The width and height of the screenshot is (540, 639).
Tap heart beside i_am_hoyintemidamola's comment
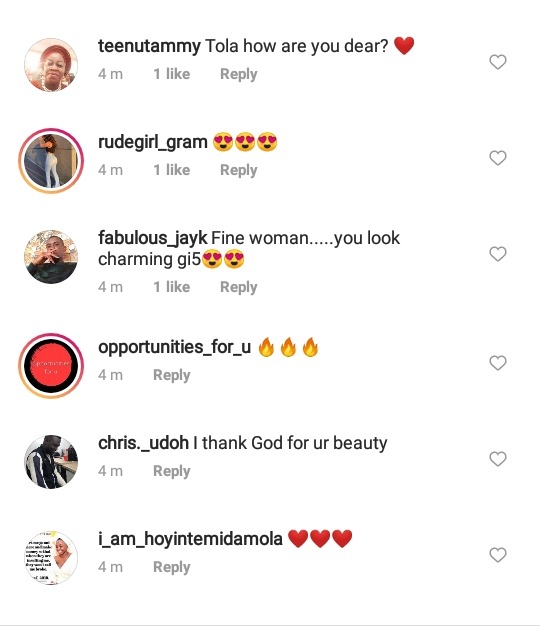(x=498, y=555)
